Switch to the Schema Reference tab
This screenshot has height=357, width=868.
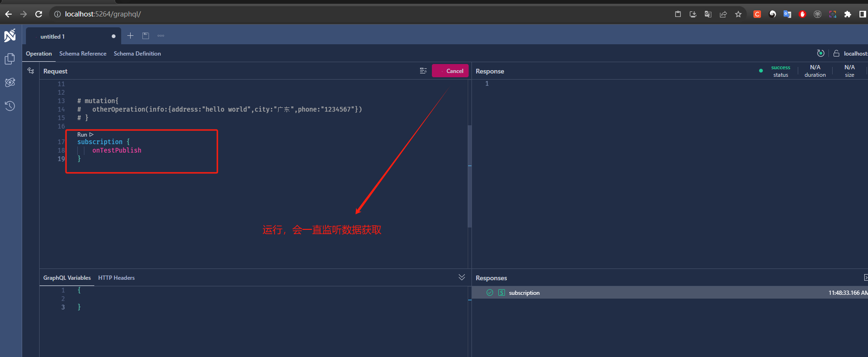83,54
